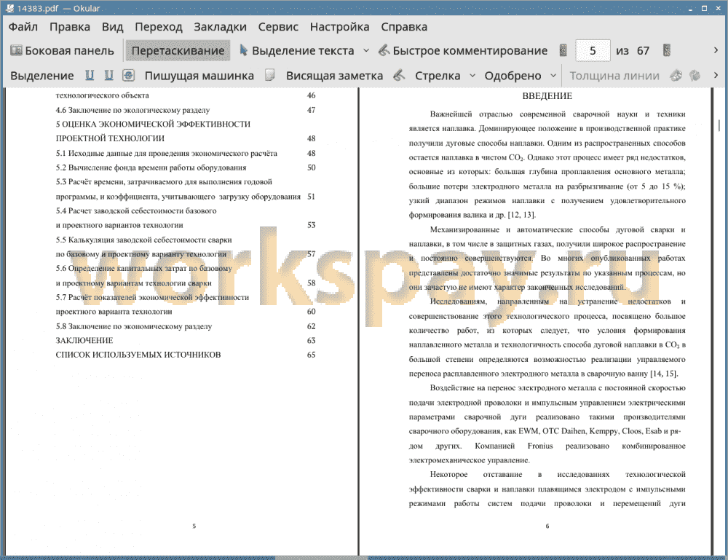
Task: Click the horizontal scrollbar handle
Action: [321, 557]
